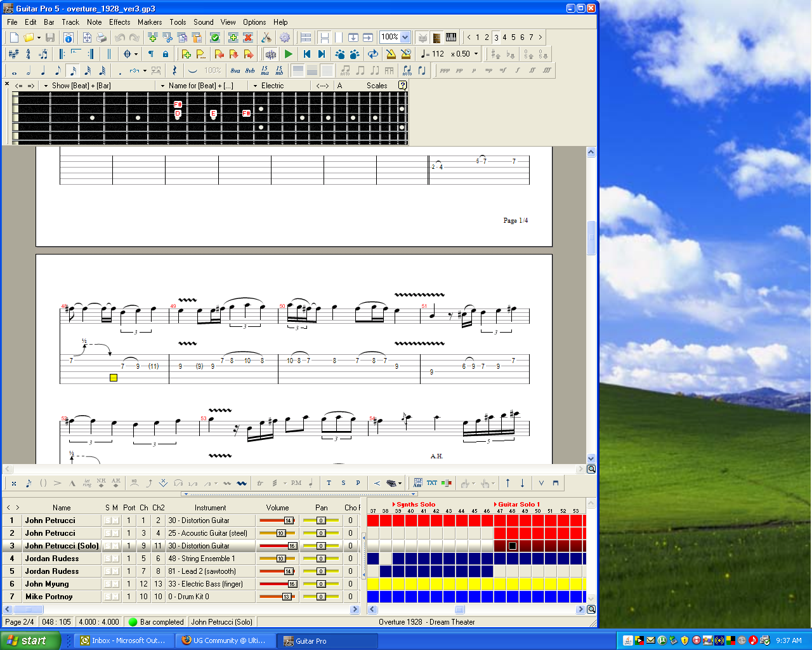The image size is (812, 650).
Task: Open Inbox - Microsoft Outlook taskbar item
Action: pos(123,640)
